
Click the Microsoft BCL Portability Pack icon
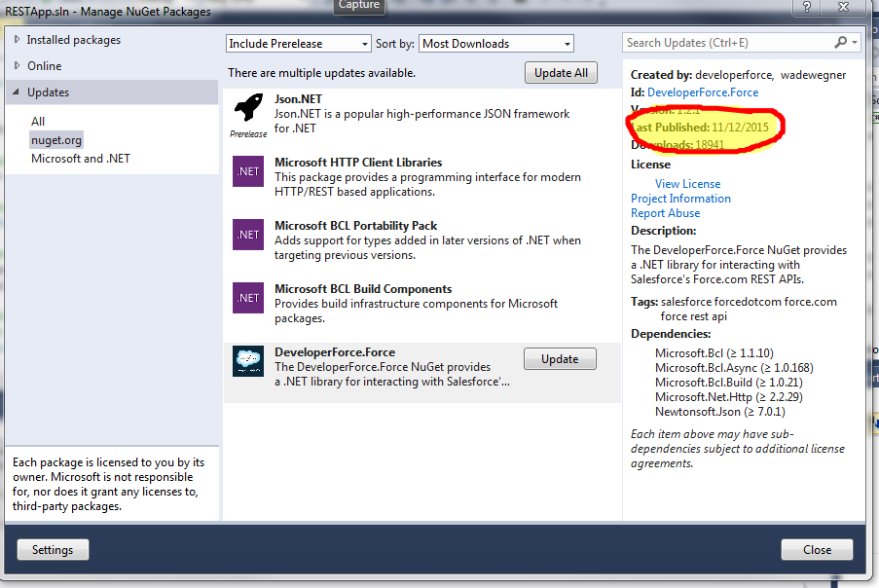click(249, 236)
